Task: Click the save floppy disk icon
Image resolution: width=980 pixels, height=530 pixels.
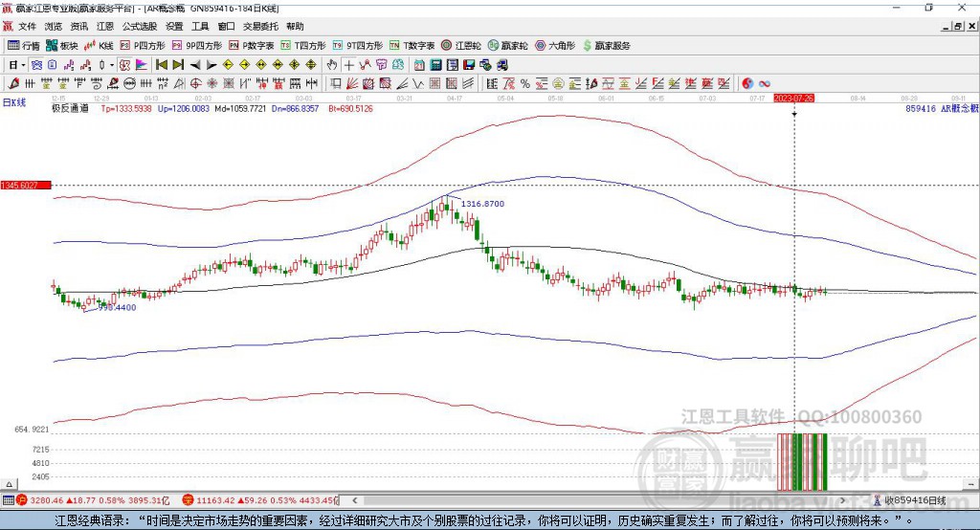Action: (x=469, y=65)
